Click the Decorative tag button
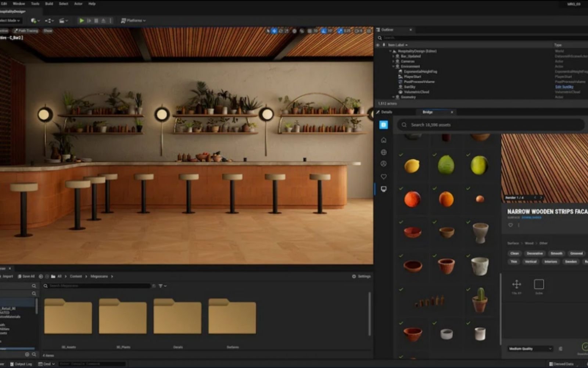588x368 pixels. coord(534,254)
